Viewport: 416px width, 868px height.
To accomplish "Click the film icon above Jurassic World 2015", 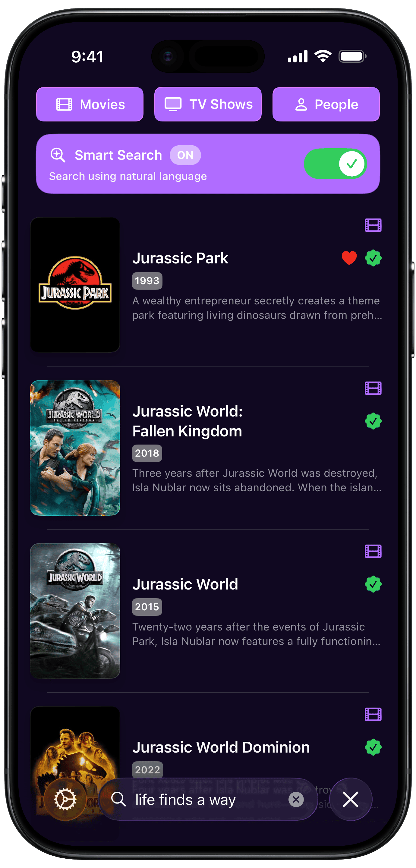I will coord(373,551).
